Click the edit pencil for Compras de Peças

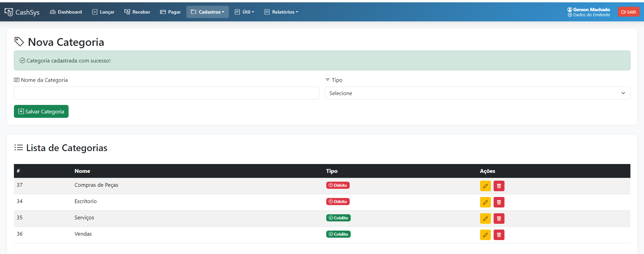click(485, 186)
